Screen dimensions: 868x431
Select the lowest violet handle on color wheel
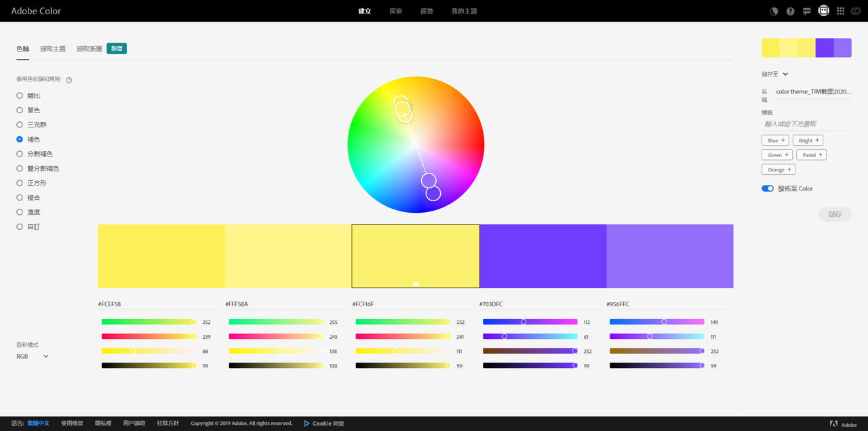433,194
